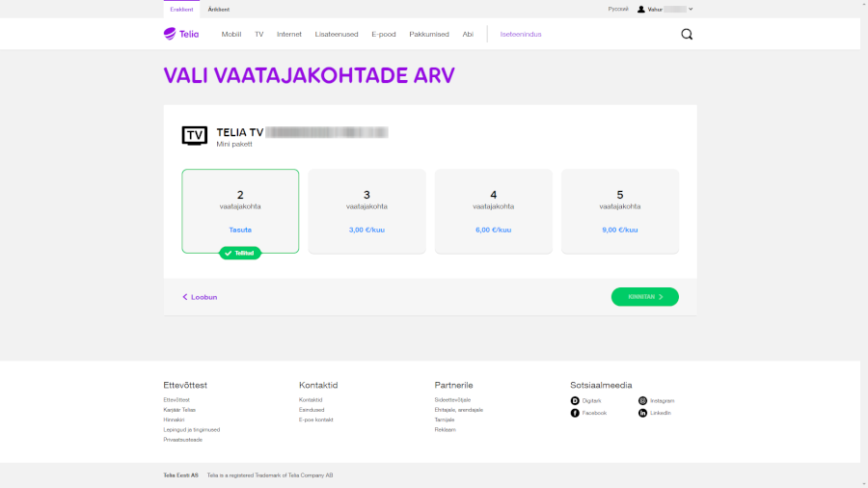Screen dimensions: 868x488
Task: Open the TV menu item
Action: coord(259,35)
